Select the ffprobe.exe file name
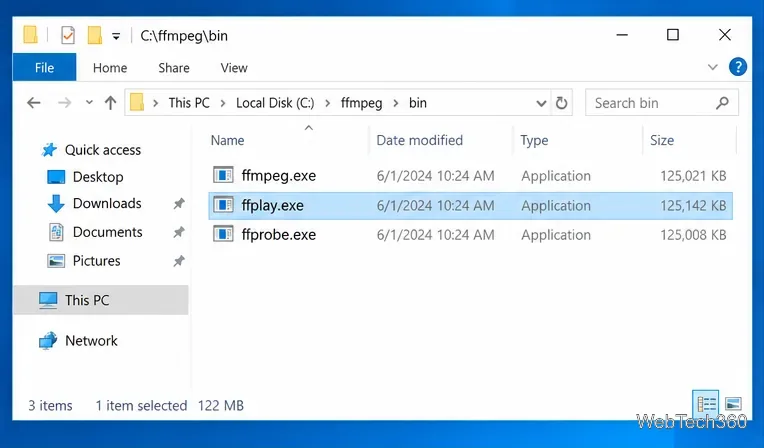Screen dimensions: 764x448 [x=279, y=235]
